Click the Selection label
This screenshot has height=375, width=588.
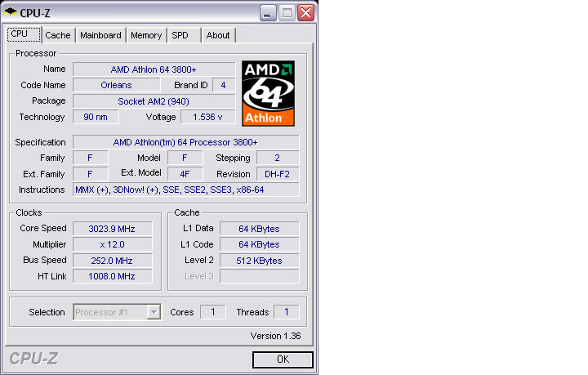click(47, 312)
